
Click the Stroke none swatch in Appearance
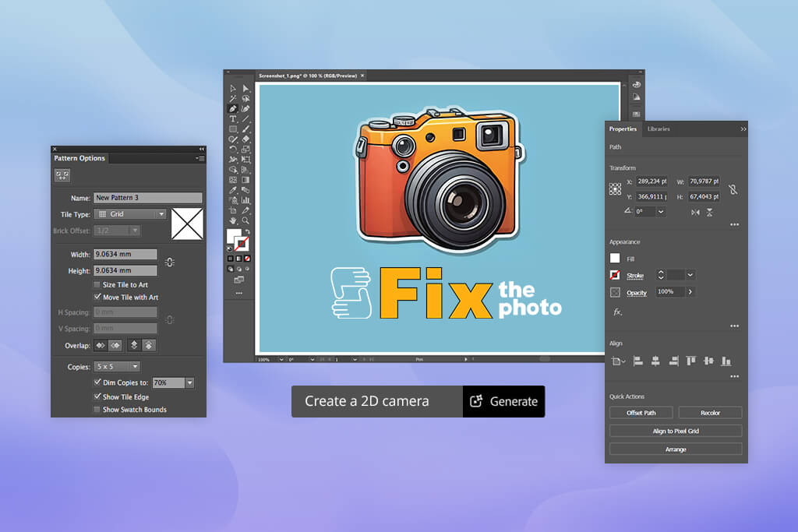[615, 275]
